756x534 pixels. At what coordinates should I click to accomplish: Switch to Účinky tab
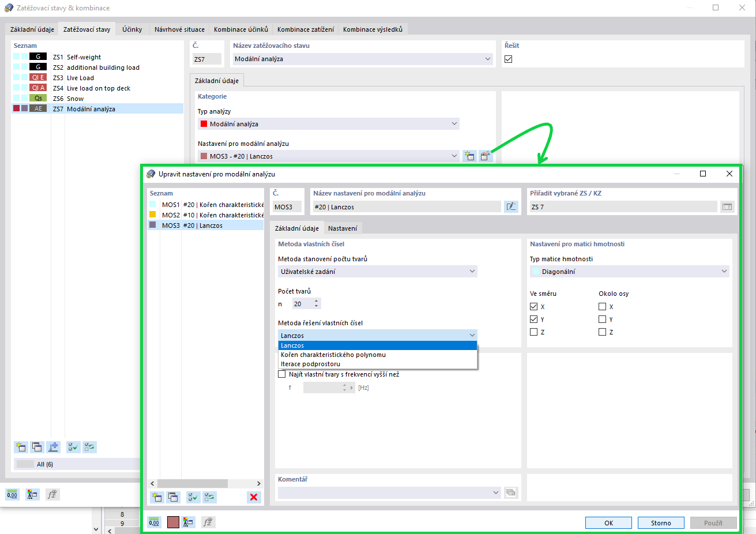tap(132, 29)
